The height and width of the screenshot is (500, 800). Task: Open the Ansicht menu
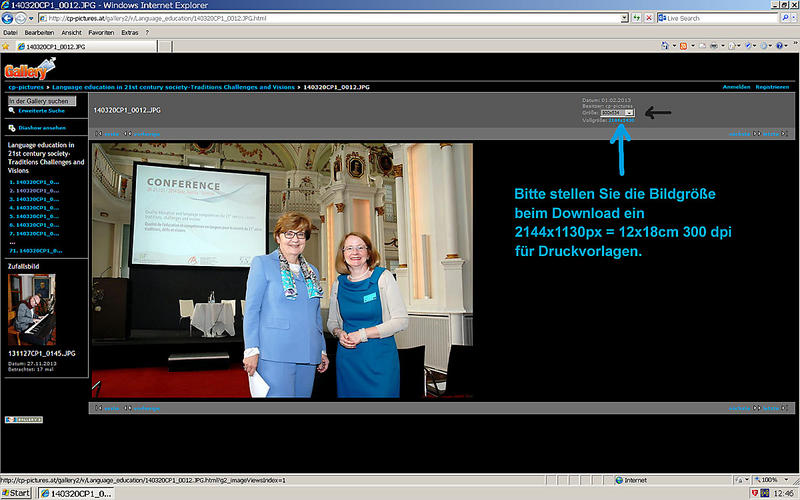click(x=71, y=33)
